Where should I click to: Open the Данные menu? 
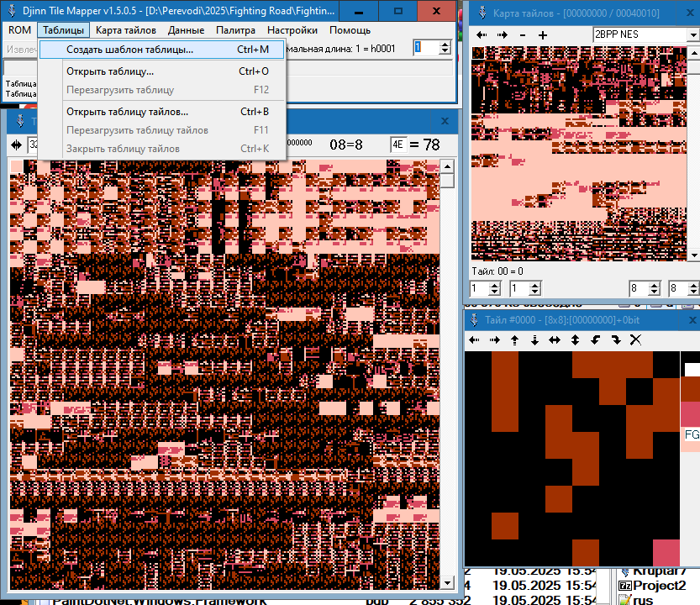(187, 30)
